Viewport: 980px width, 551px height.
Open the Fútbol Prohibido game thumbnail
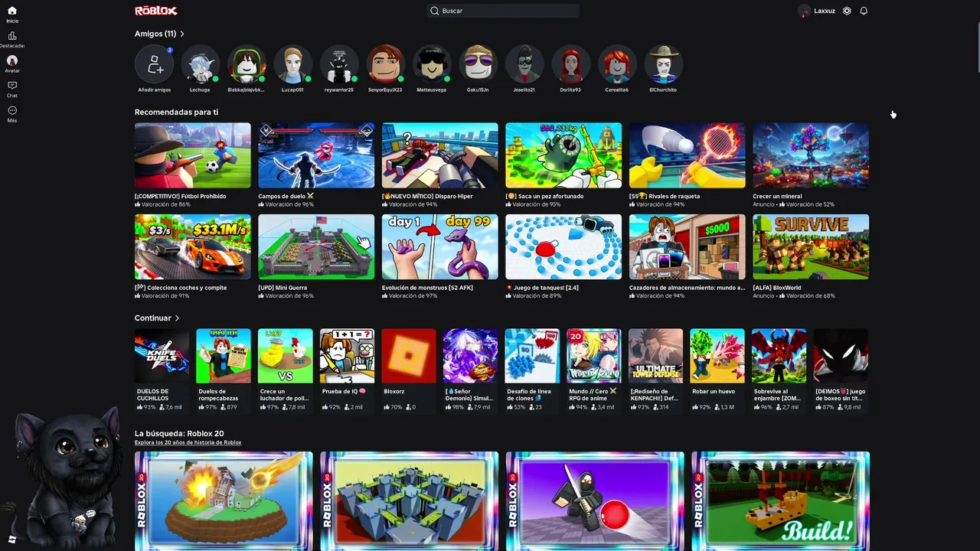click(193, 155)
